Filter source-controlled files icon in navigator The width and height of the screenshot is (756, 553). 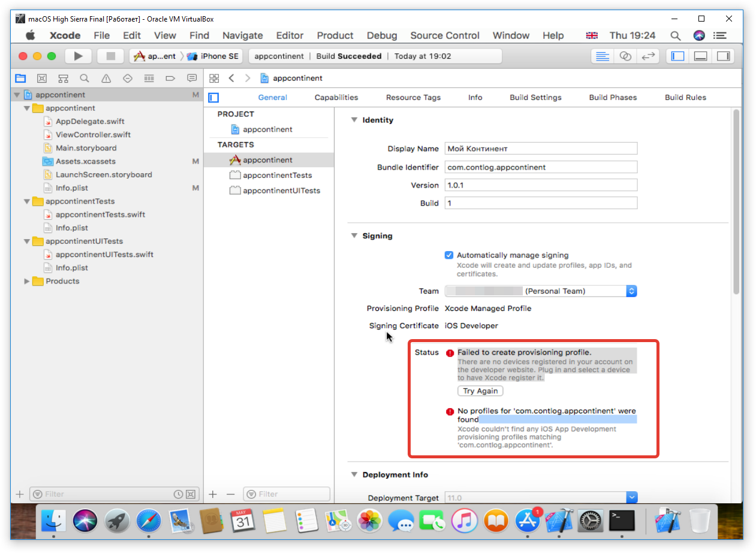click(x=190, y=494)
